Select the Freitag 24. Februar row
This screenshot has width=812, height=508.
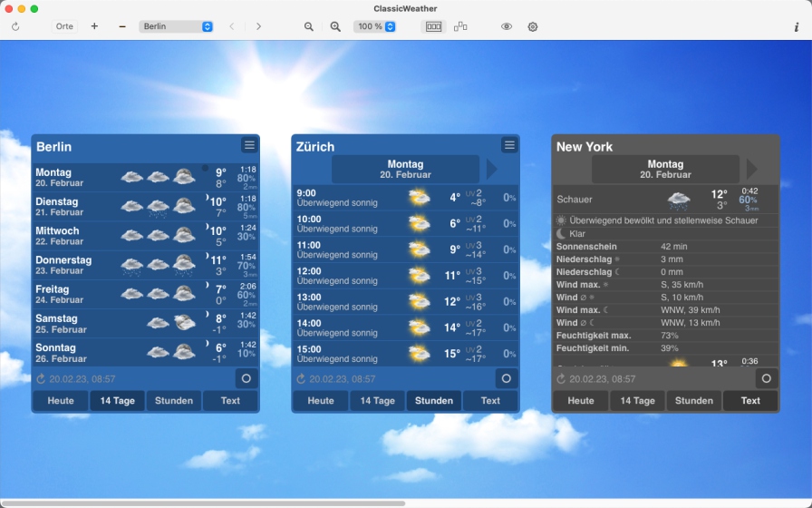pyautogui.click(x=146, y=295)
